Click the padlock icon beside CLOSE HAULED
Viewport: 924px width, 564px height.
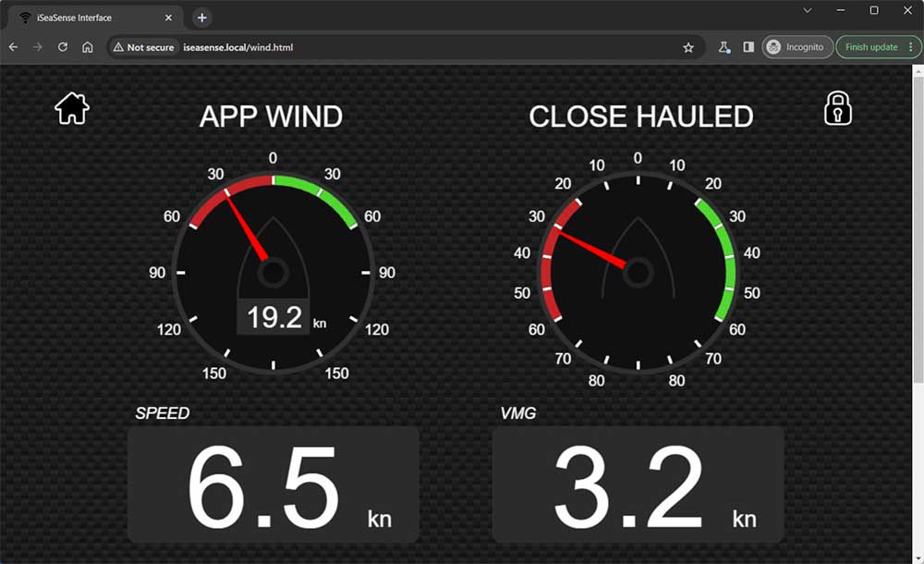pos(836,108)
